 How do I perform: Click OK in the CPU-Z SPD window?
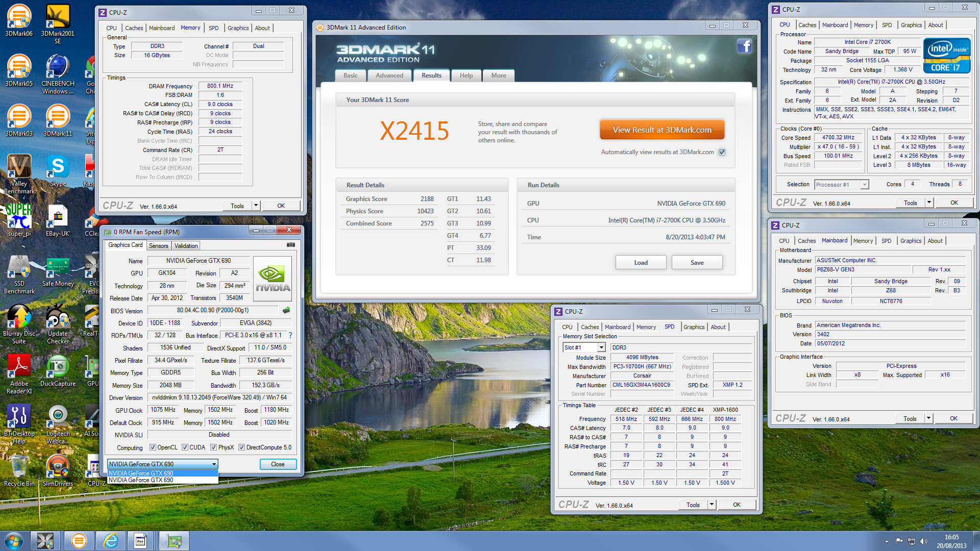(x=737, y=505)
